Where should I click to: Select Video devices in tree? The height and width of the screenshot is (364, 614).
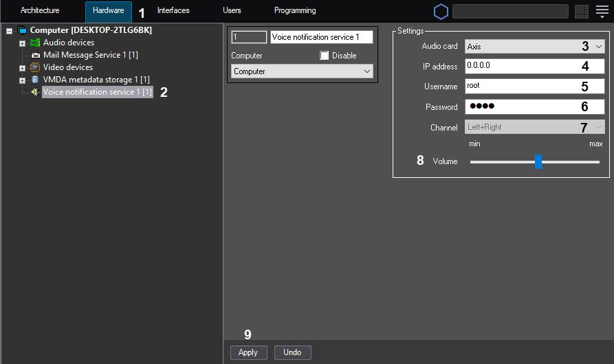pos(68,67)
